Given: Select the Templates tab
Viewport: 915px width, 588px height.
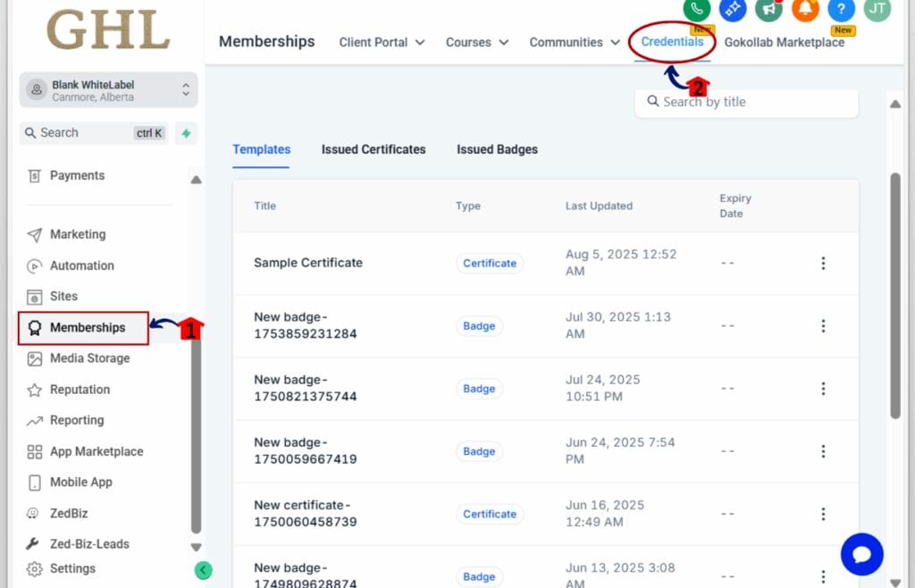Looking at the screenshot, I should (x=262, y=149).
